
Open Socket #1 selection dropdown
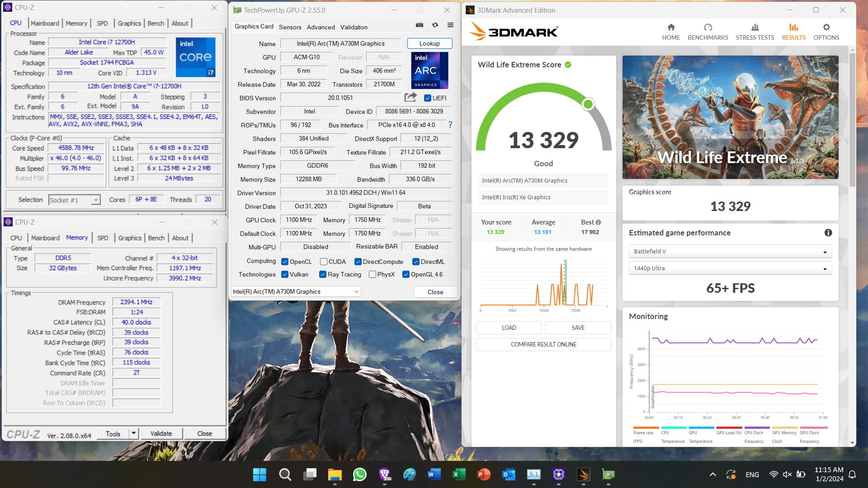[x=74, y=200]
